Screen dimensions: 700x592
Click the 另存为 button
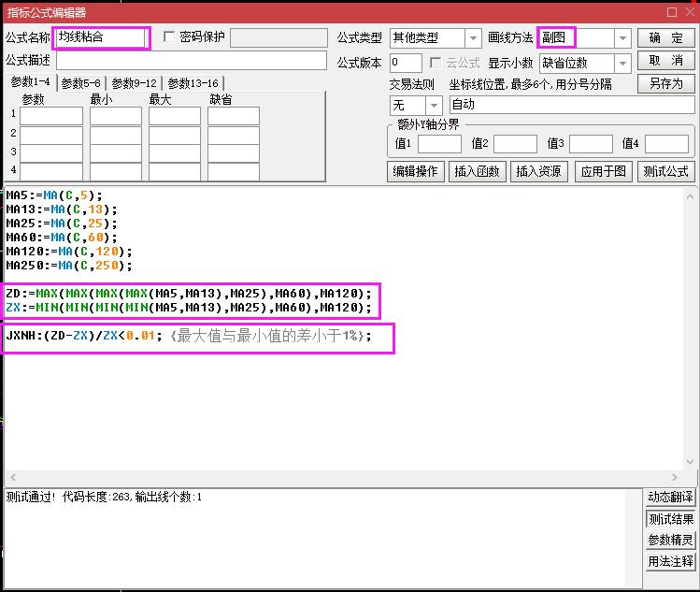point(665,83)
